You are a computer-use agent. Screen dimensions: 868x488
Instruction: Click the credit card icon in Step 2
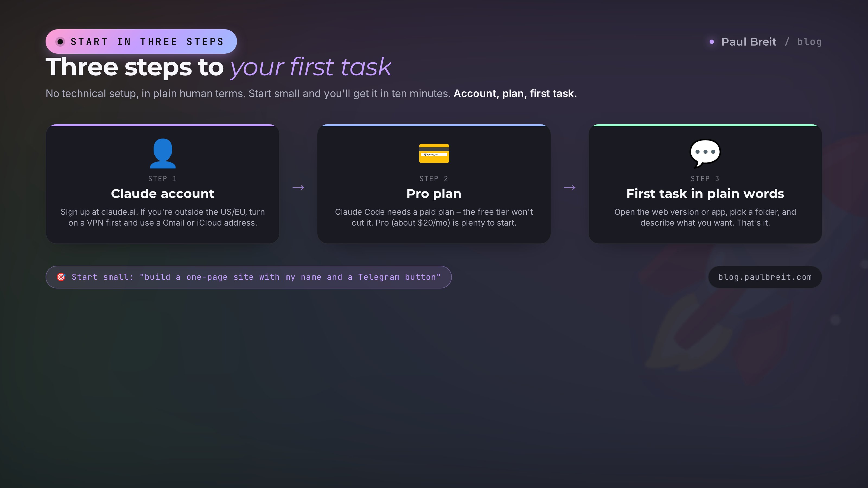coord(434,153)
